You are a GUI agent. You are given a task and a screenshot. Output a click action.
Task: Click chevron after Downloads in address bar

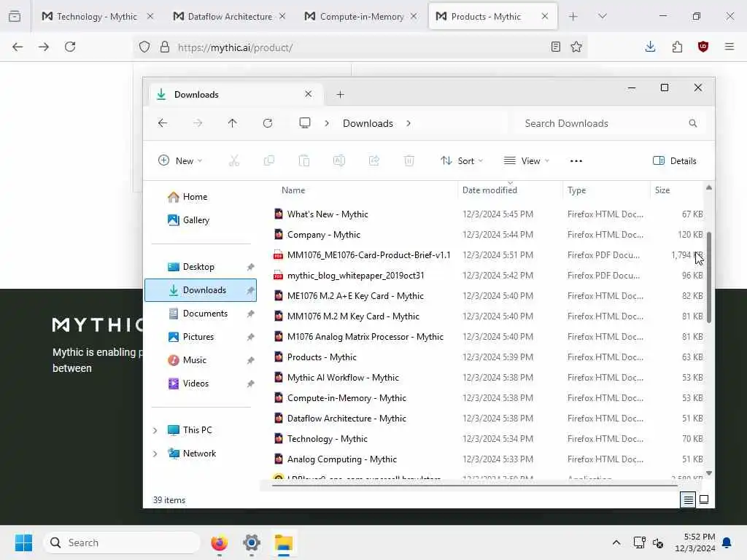tap(409, 123)
